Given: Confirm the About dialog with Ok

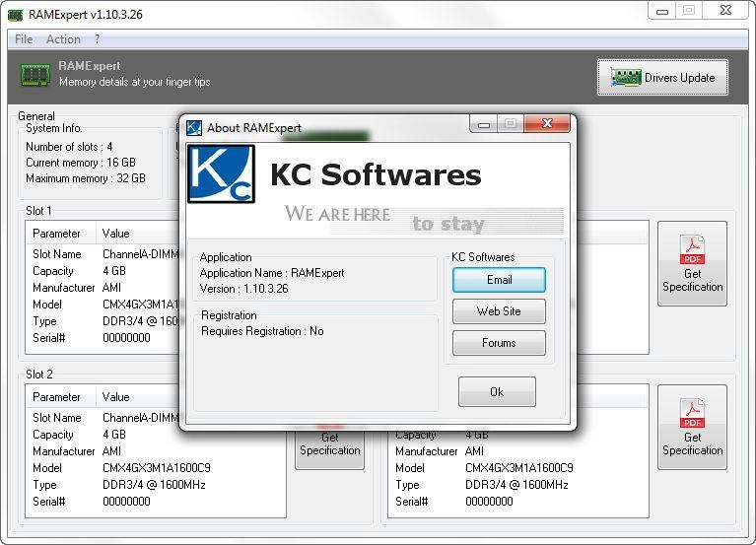Looking at the screenshot, I should tap(497, 392).
